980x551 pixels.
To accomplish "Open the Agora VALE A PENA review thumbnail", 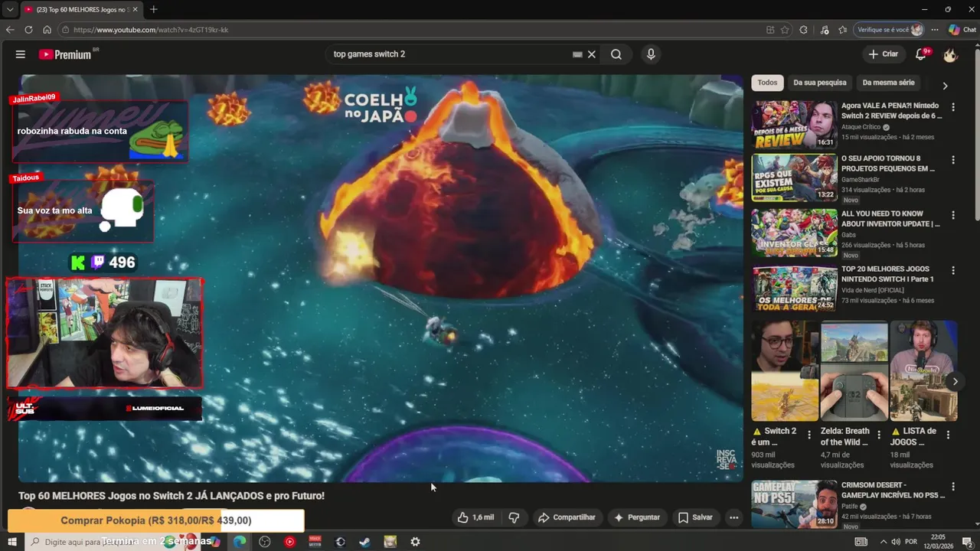I will pos(794,124).
